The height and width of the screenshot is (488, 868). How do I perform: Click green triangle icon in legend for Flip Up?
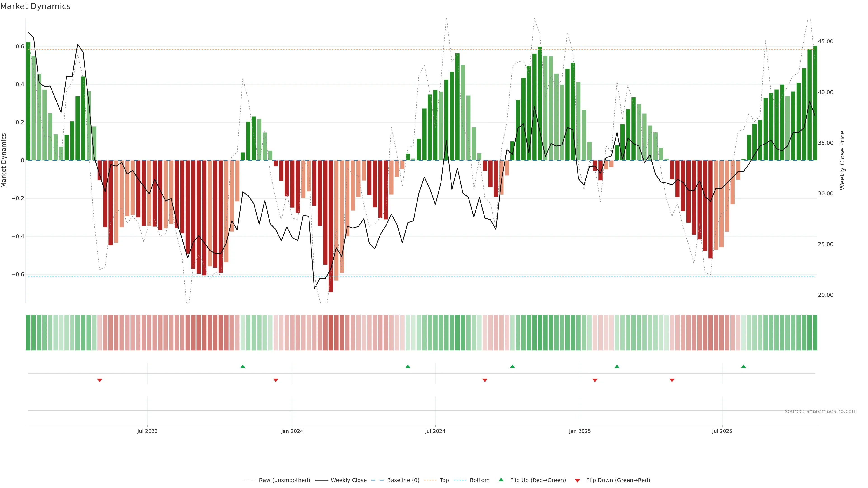tap(501, 480)
